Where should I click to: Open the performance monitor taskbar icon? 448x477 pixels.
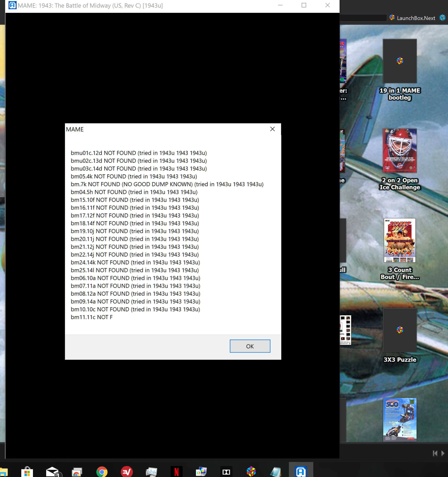[x=151, y=472]
